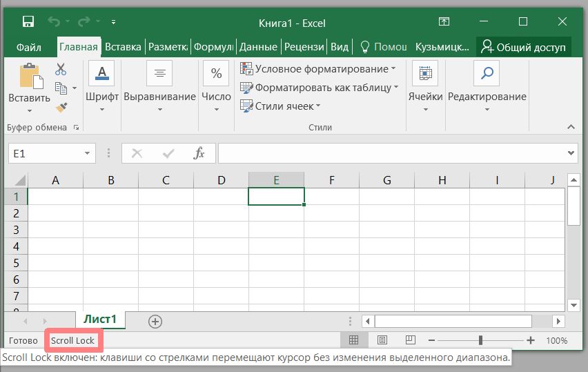The width and height of the screenshot is (588, 372).
Task: Open the Ячейки group button
Action: (425, 86)
